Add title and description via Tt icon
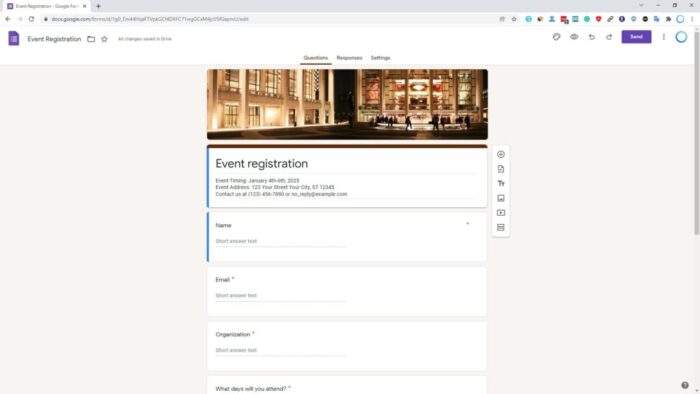This screenshot has height=394, width=700. point(500,183)
